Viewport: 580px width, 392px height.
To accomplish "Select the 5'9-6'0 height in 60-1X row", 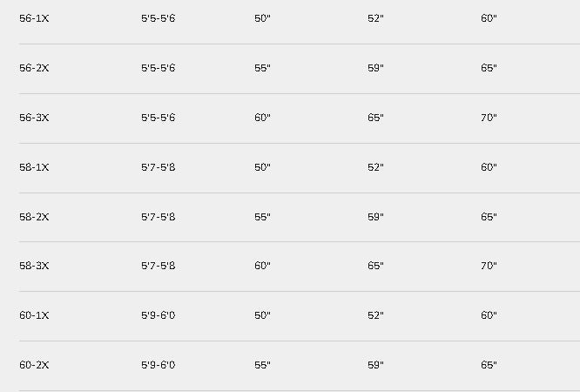I will coord(158,315).
